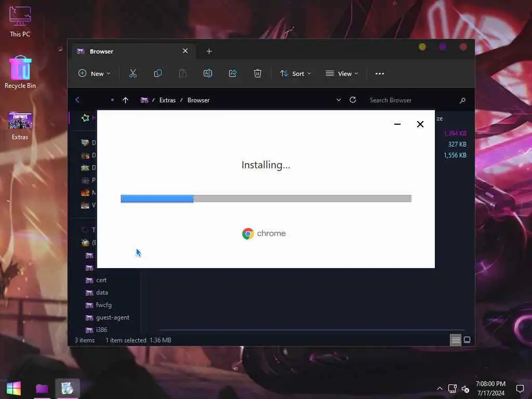Go up one folder with the up arrow

pyautogui.click(x=125, y=100)
